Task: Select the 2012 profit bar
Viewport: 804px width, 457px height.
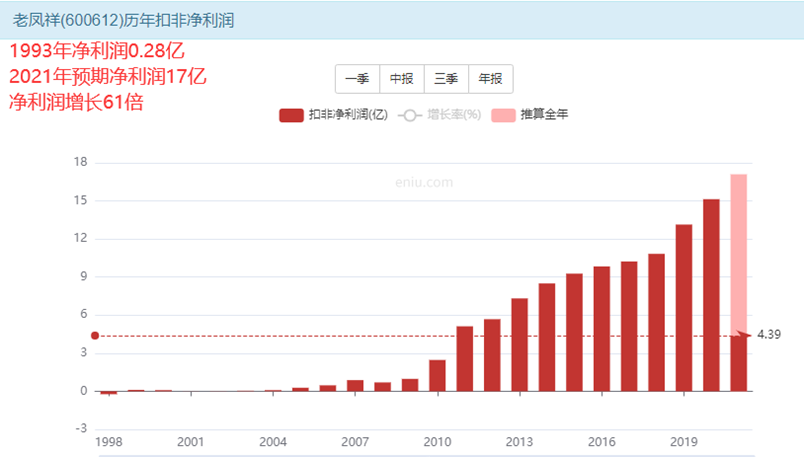Action: [x=492, y=355]
